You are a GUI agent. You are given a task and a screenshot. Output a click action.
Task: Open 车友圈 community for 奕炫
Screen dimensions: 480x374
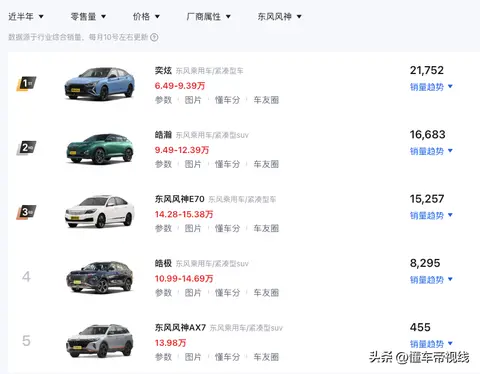pos(266,100)
